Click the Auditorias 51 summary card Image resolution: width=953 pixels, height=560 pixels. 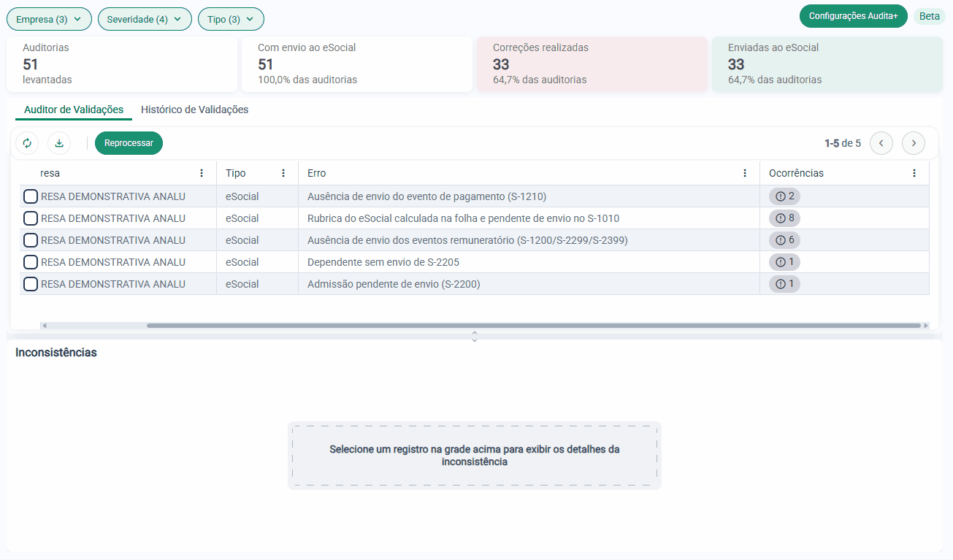(122, 64)
